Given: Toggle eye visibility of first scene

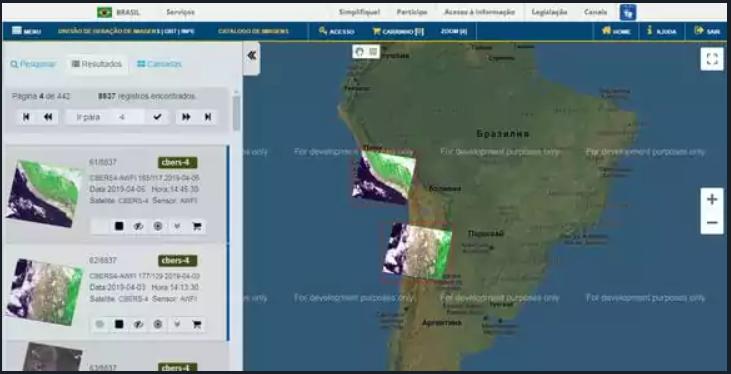Looking at the screenshot, I should [138, 227].
